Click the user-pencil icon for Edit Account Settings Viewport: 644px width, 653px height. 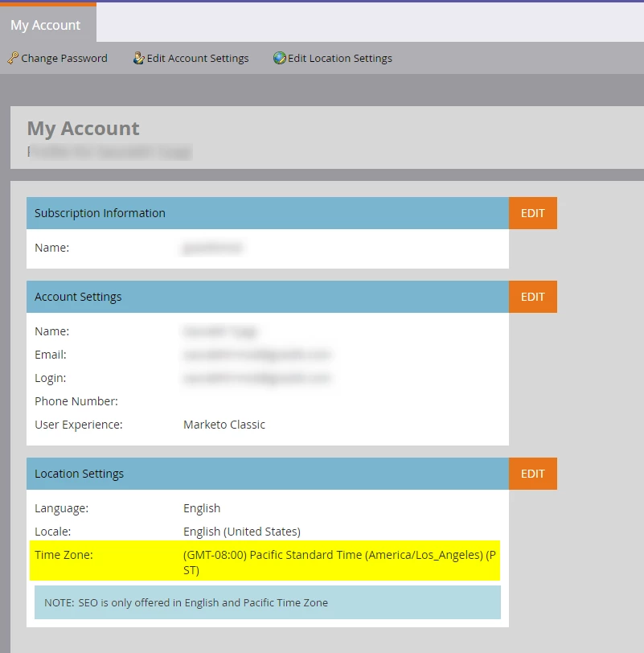pyautogui.click(x=138, y=58)
